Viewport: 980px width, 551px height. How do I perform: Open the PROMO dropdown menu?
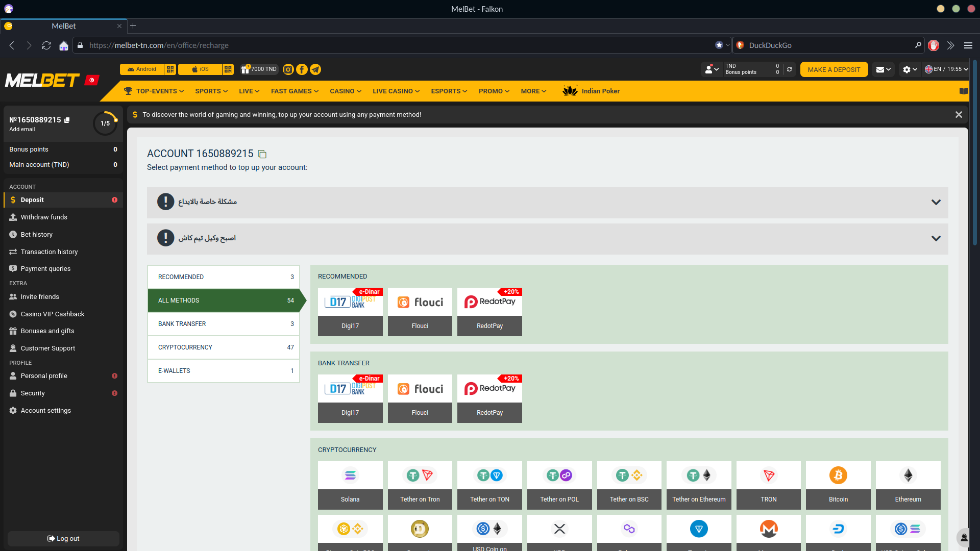[x=494, y=91]
